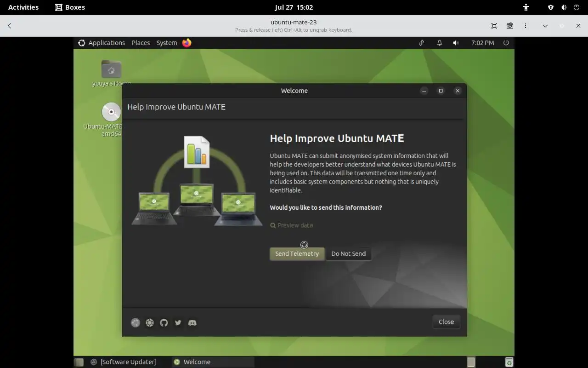This screenshot has height=368, width=588.
Task: Minimize the Welcome window
Action: point(424,91)
